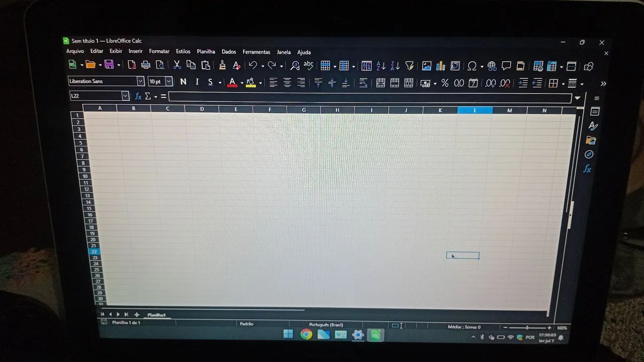644x362 pixels.
Task: Toggle italic formatting with the I button
Action: tap(197, 81)
